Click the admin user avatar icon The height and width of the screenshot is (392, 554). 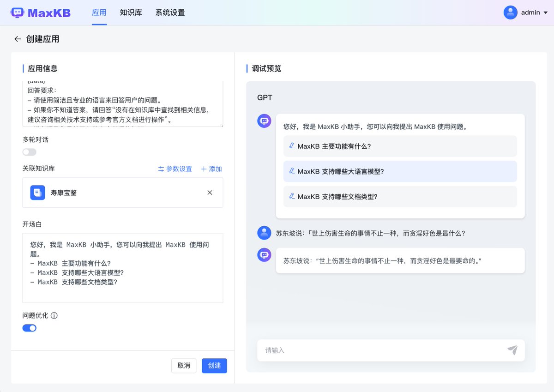click(510, 12)
